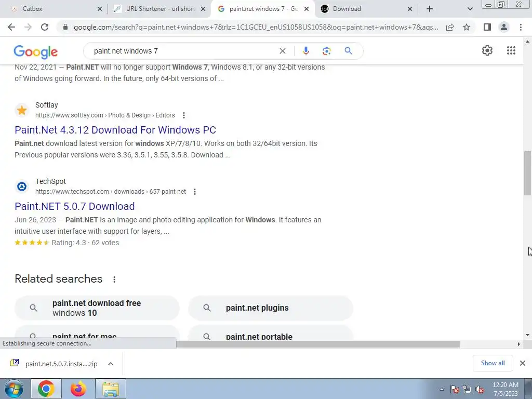
Task: Search by image with Google Lens
Action: click(x=326, y=51)
